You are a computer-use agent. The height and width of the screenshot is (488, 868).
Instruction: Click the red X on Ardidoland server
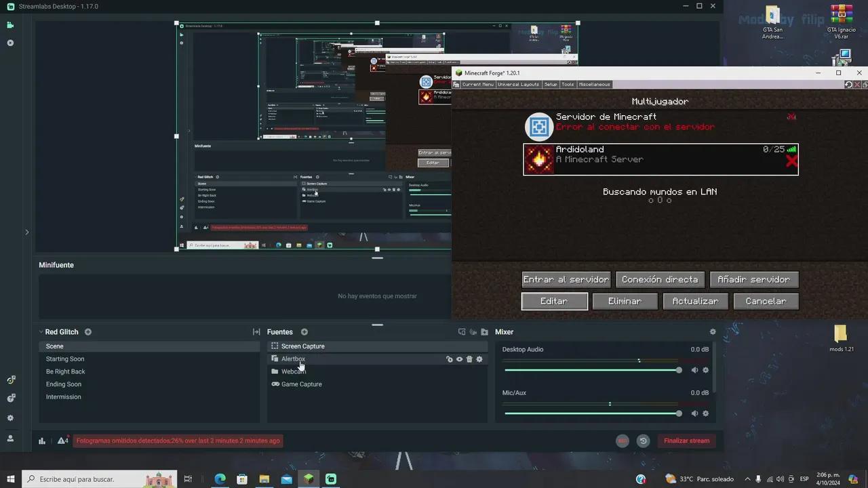coord(791,161)
